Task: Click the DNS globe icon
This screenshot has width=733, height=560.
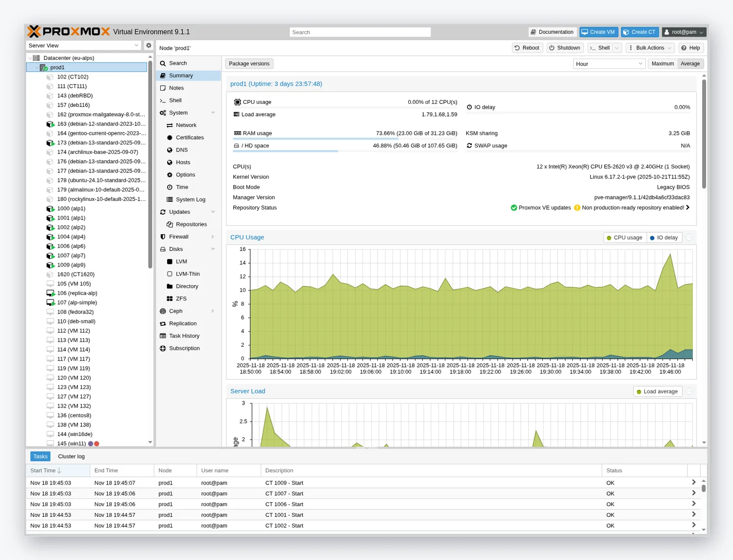Action: (170, 150)
